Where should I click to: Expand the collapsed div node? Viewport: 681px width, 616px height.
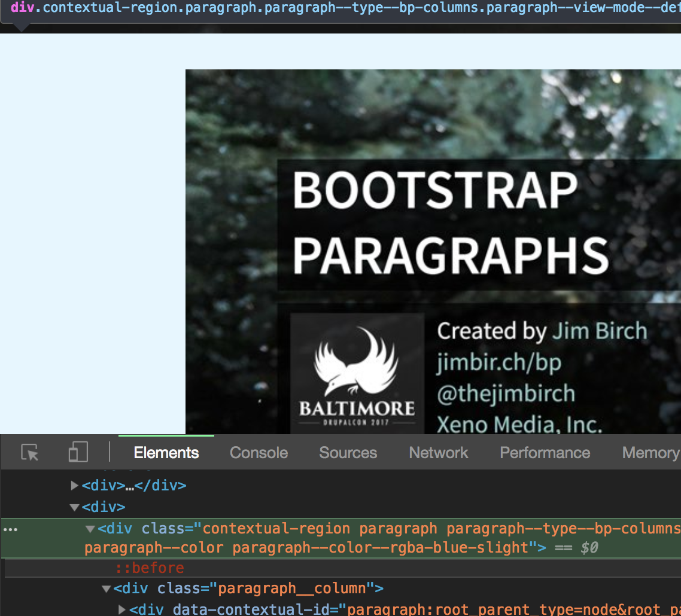pos(74,486)
